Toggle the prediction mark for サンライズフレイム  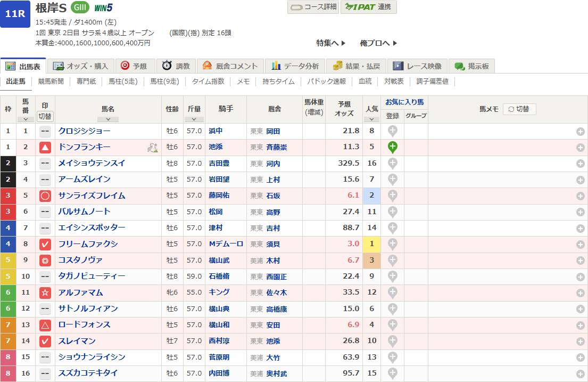click(45, 196)
